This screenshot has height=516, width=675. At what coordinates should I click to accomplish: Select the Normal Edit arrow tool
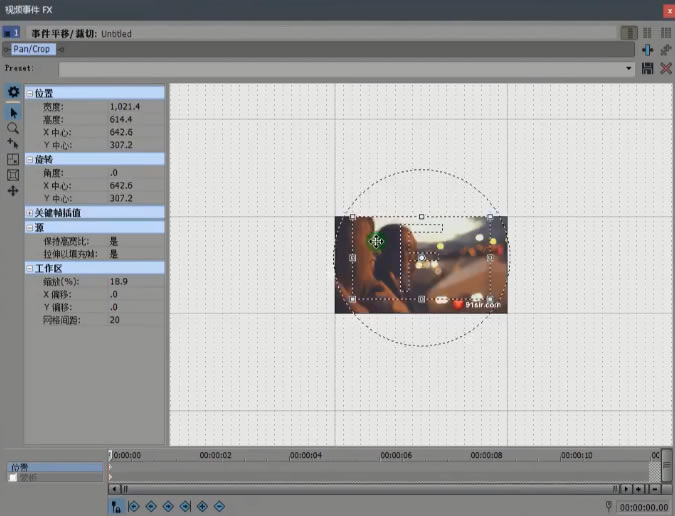(x=13, y=112)
